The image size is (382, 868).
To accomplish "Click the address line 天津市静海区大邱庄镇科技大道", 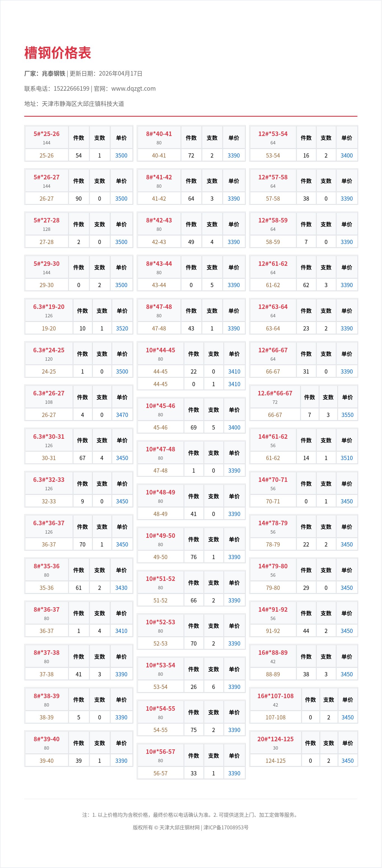I will [x=83, y=104].
